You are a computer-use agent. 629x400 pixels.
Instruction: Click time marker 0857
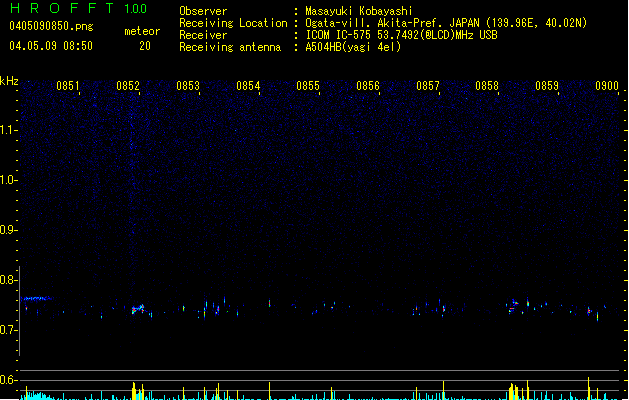428,86
